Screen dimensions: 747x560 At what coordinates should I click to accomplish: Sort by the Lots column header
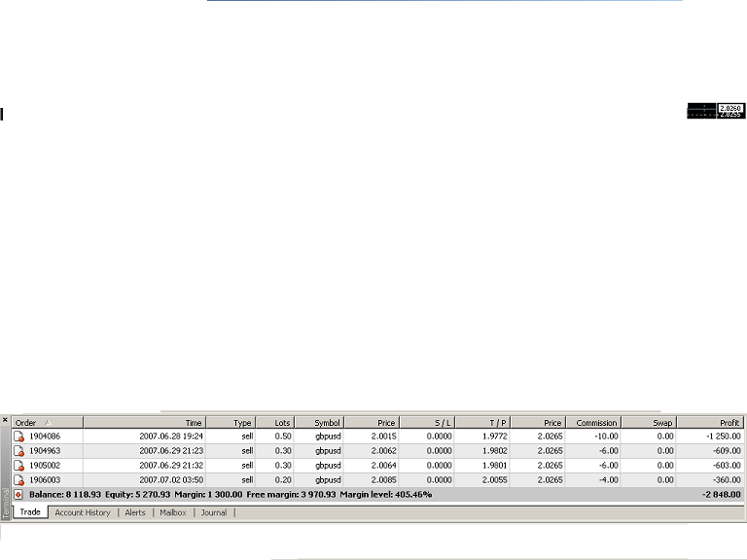(x=275, y=422)
